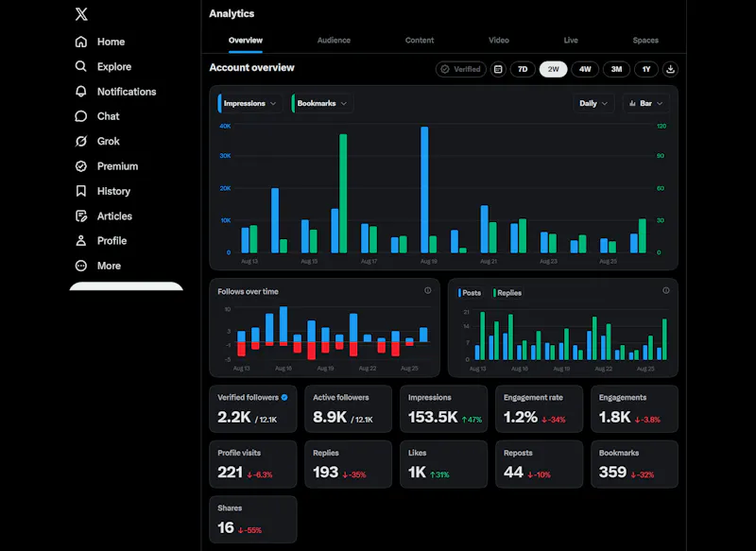Viewport: 756px width, 551px height.
Task: Open the Engagements 1.8K card
Action: (x=634, y=409)
